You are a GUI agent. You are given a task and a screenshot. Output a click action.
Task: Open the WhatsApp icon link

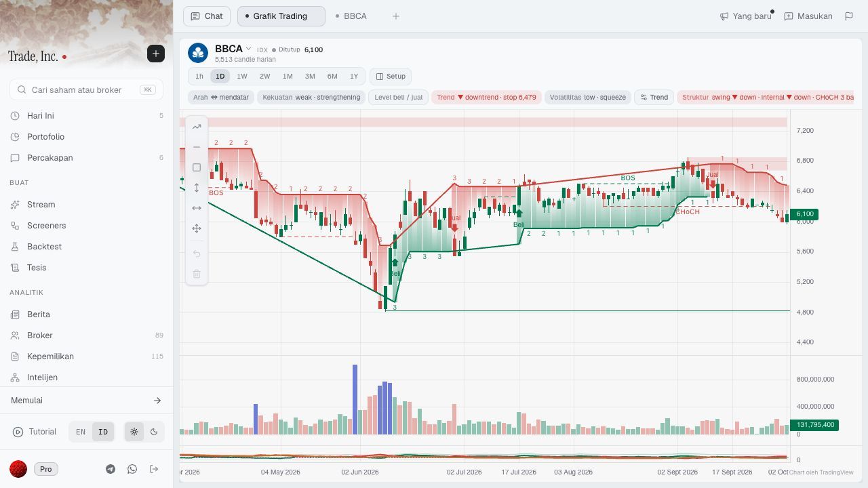coord(132,469)
